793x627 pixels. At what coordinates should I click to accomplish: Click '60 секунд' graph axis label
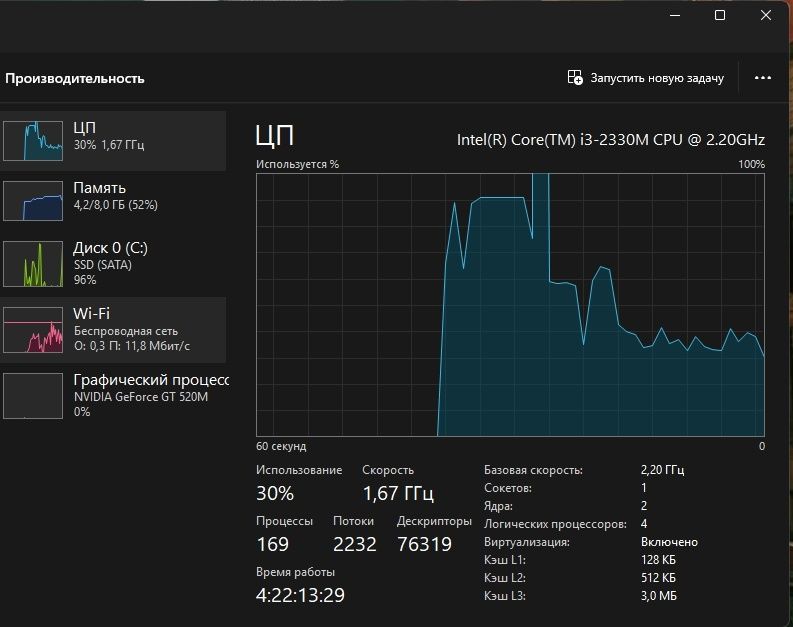[x=281, y=446]
